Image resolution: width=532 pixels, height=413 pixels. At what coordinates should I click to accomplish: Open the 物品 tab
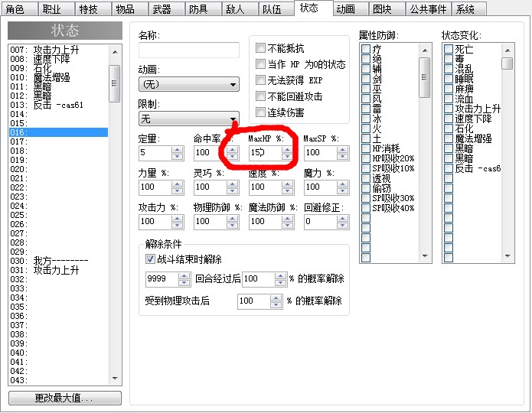click(x=129, y=9)
